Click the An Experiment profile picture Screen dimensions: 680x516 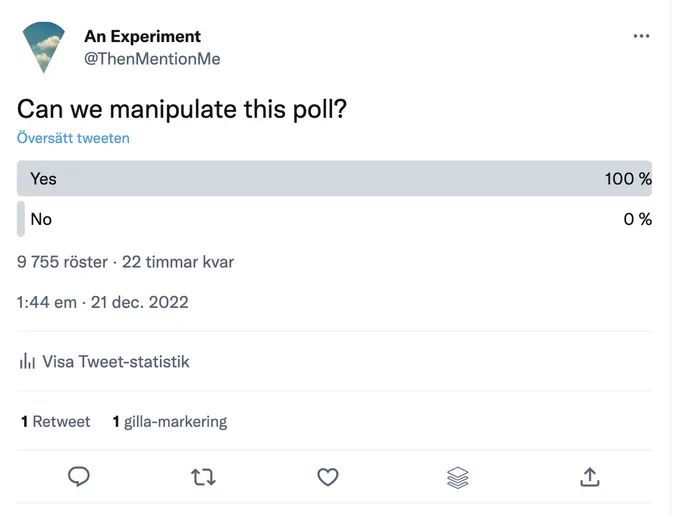pos(43,47)
